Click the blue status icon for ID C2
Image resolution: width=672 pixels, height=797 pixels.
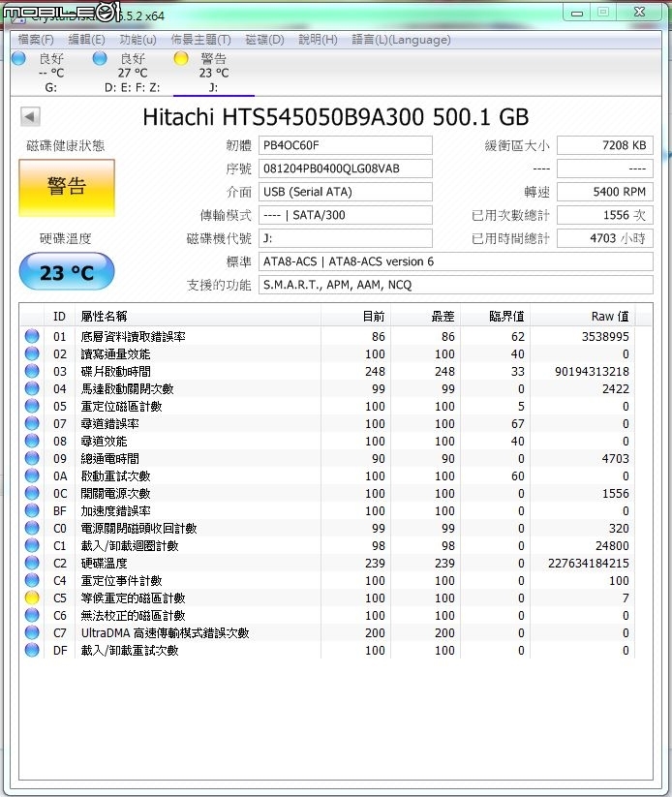coord(32,563)
